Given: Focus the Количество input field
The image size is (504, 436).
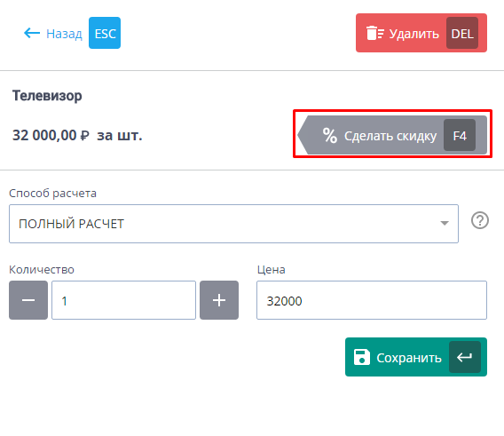Looking at the screenshot, I should (x=123, y=300).
